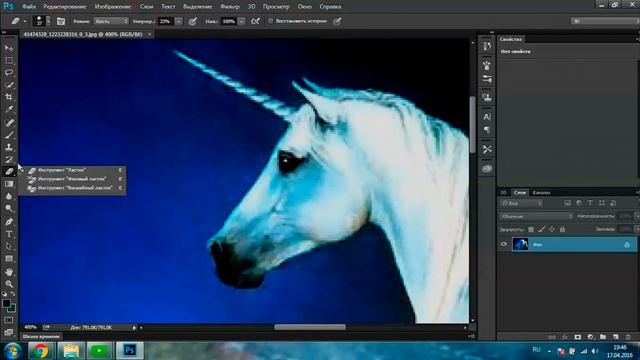Click the background color swatch

click(12, 308)
